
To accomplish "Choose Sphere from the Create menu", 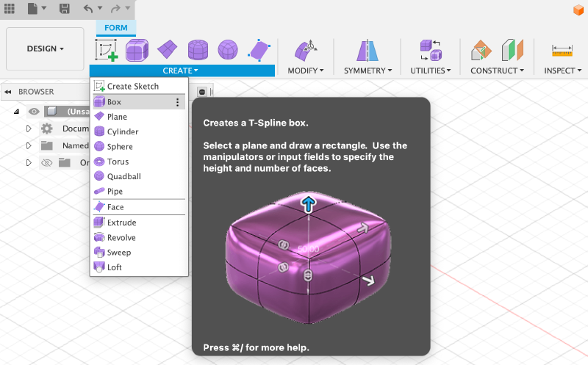I will 139,147.
